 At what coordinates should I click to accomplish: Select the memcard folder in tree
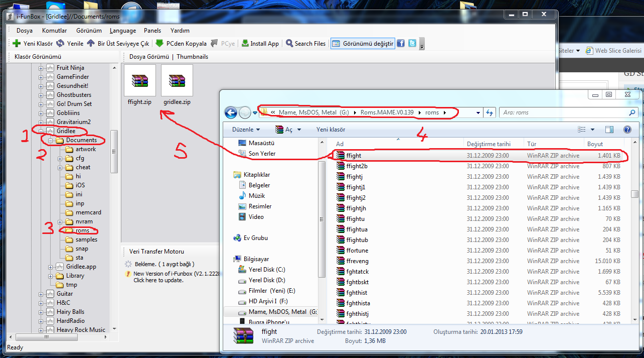point(88,212)
